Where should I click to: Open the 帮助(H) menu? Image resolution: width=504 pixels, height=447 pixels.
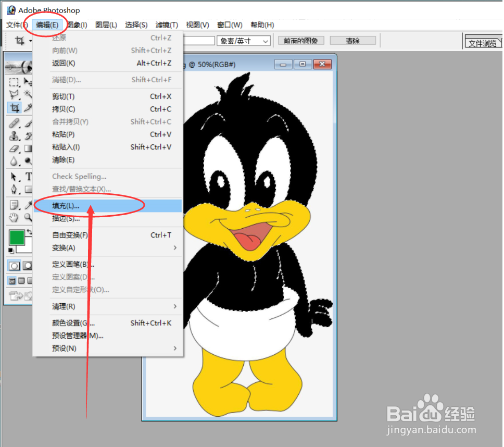click(x=262, y=25)
